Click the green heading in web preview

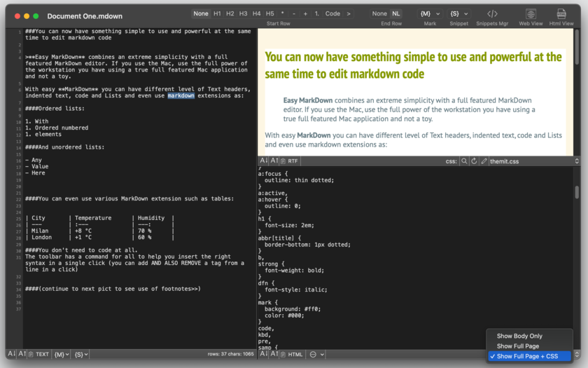(413, 65)
